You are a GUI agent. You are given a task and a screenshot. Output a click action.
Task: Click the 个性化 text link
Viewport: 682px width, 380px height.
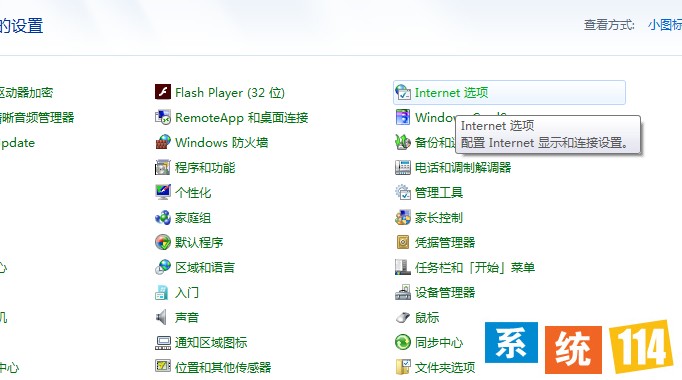pyautogui.click(x=193, y=193)
